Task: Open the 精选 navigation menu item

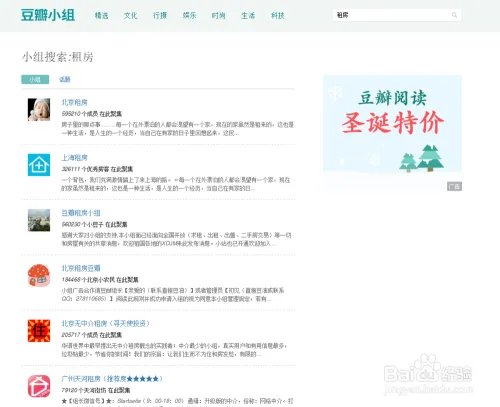Action: 101,15
